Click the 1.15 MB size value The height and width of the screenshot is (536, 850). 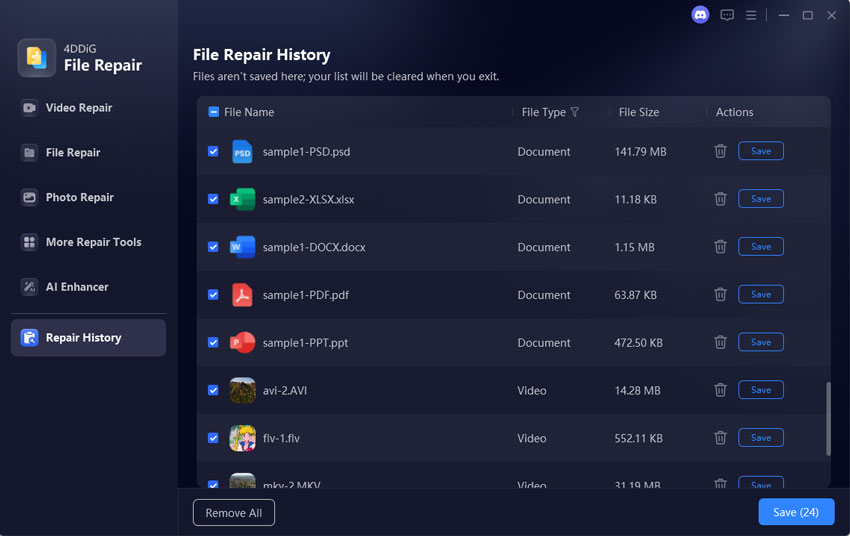pos(634,247)
